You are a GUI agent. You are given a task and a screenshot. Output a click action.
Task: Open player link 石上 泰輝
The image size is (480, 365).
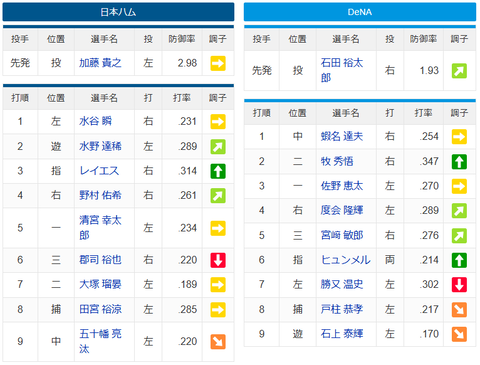pyautogui.click(x=342, y=333)
